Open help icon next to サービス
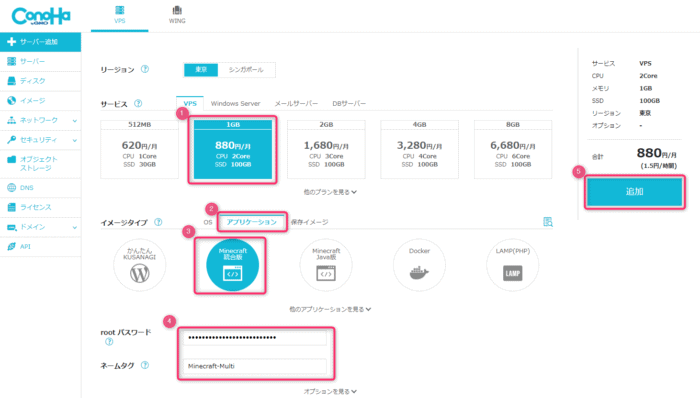The height and width of the screenshot is (398, 700). coord(138,104)
